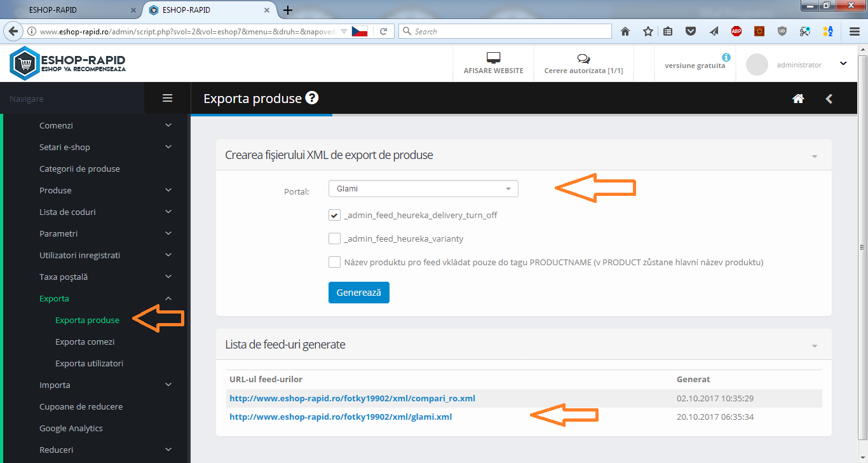This screenshot has height=463, width=868.
Task: Go back with the header chevron icon
Action: coord(829,99)
